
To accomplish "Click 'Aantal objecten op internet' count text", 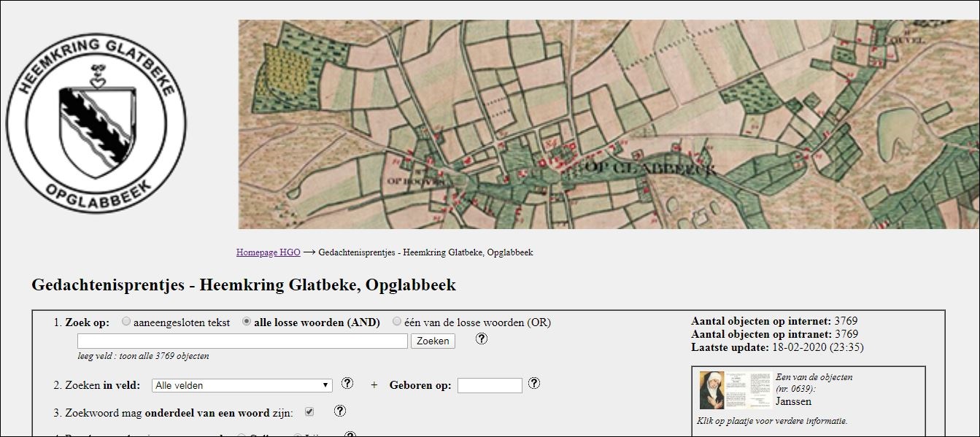I will (x=774, y=321).
